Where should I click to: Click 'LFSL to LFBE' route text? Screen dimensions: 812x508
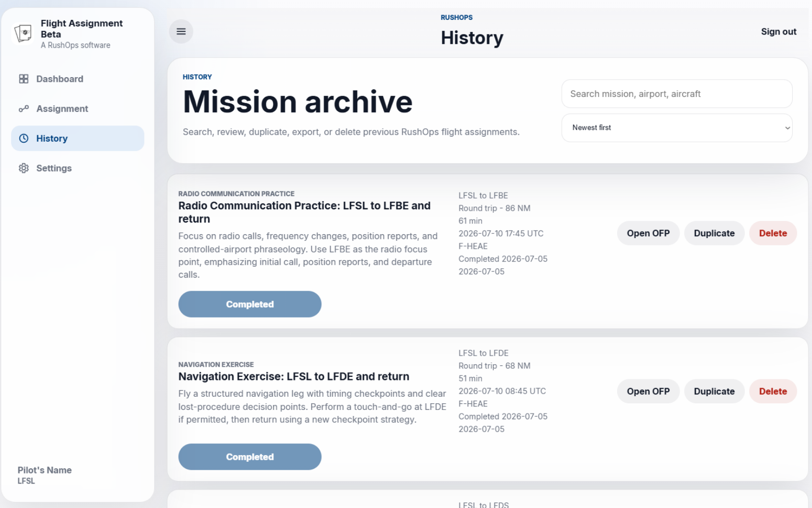(x=483, y=196)
